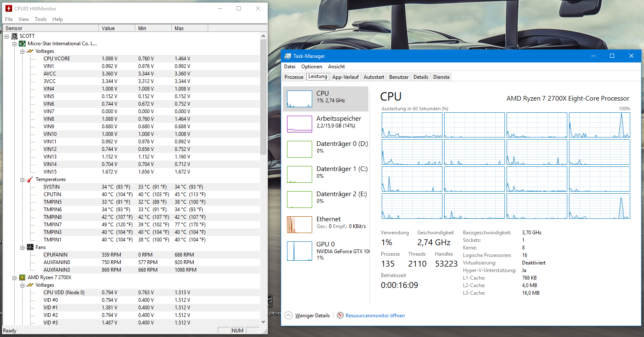Click the Value column header
644x337 pixels.
[x=118, y=29]
